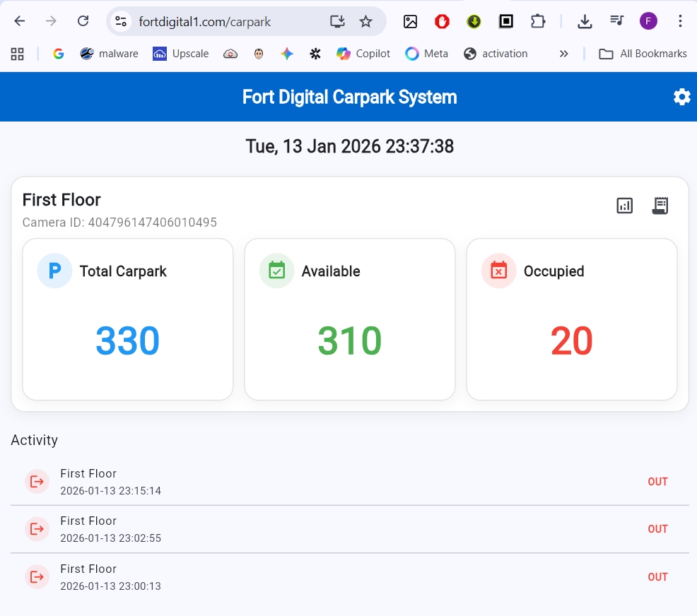The width and height of the screenshot is (697, 616).
Task: Click the blue P Total Carpark icon
Action: tap(54, 271)
